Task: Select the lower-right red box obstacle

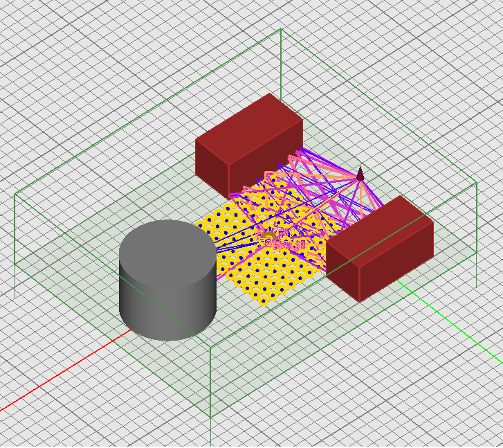Action: [380, 249]
